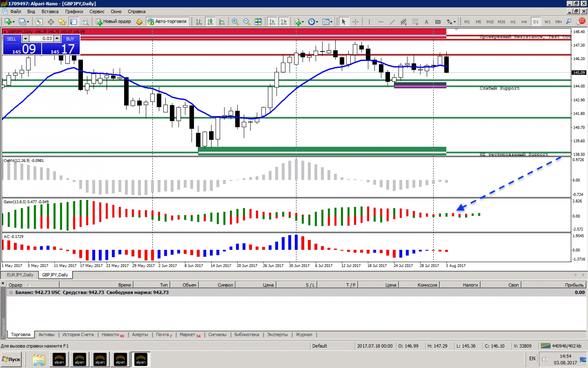
Task: Open the Сервис menu
Action: [97, 11]
